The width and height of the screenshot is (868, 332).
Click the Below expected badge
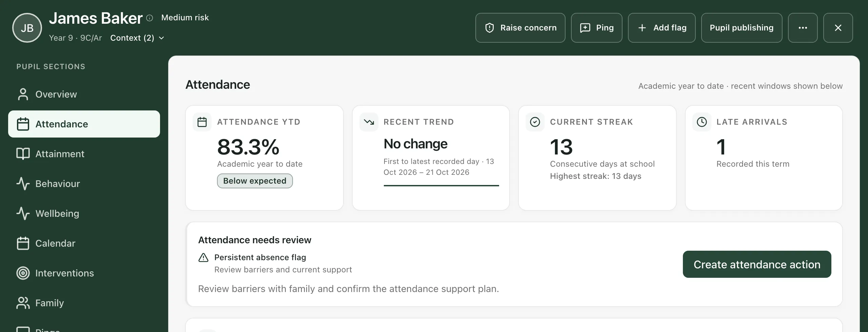(x=255, y=181)
